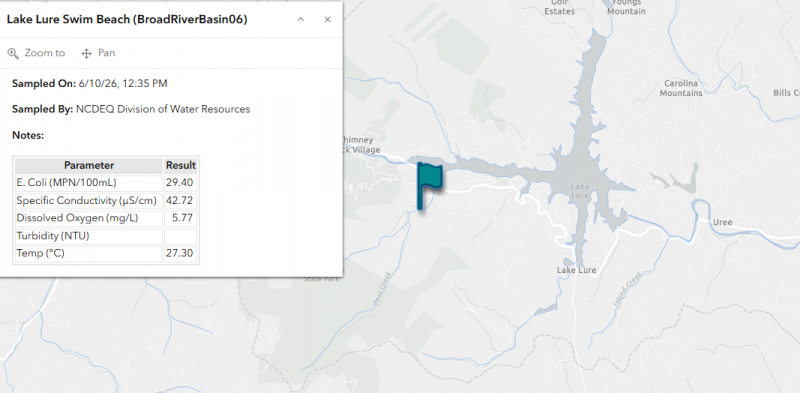This screenshot has height=393, width=800.
Task: Click the Parameter column header
Action: 89,165
